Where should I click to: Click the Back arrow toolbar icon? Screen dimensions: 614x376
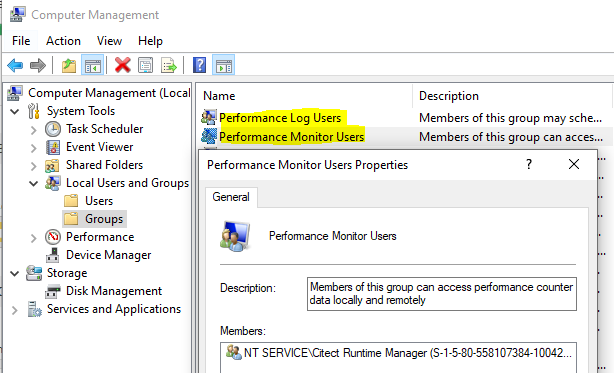pyautogui.click(x=15, y=65)
